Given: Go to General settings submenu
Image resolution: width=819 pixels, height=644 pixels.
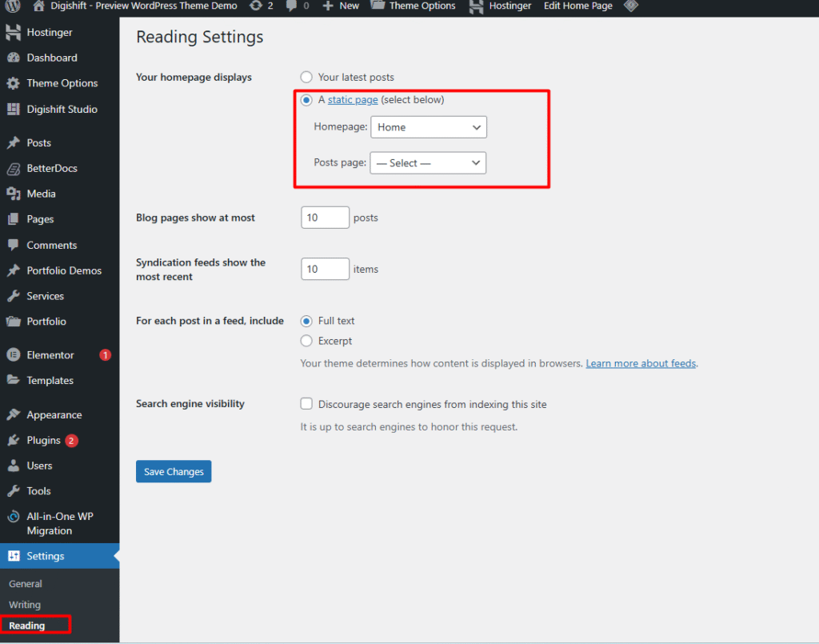Looking at the screenshot, I should pos(26,584).
